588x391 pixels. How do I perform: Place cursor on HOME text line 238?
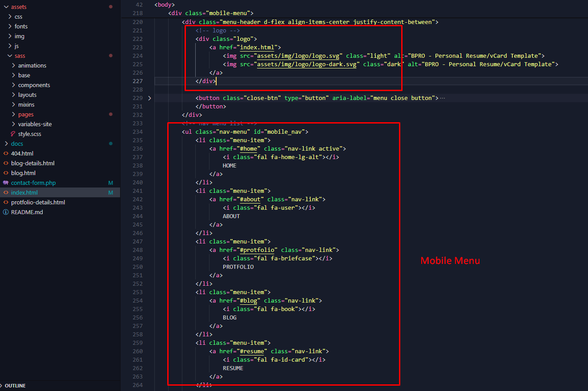(x=230, y=165)
